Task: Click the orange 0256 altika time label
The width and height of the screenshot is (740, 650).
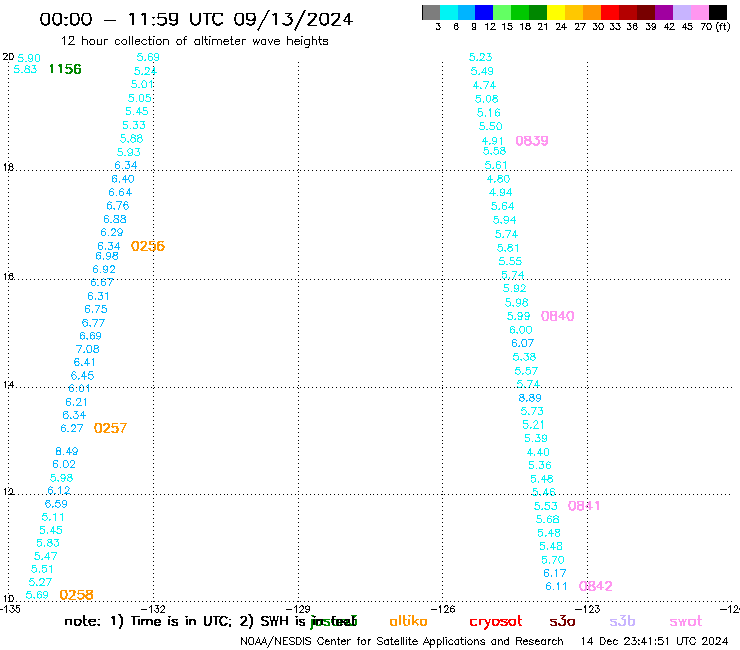Action: tap(148, 246)
